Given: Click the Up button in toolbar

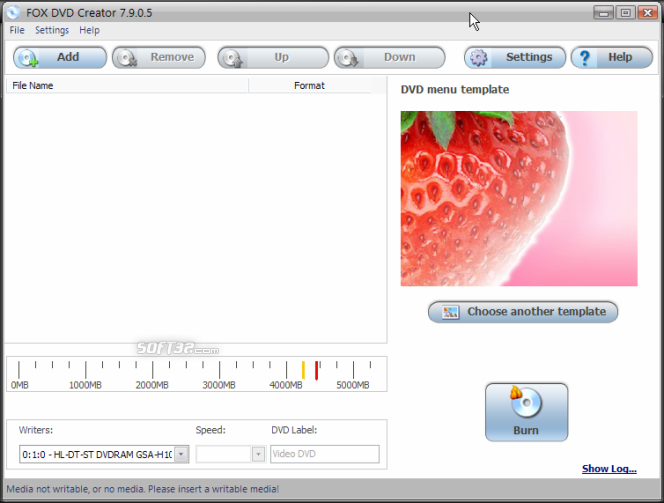Looking at the screenshot, I should pyautogui.click(x=273, y=57).
